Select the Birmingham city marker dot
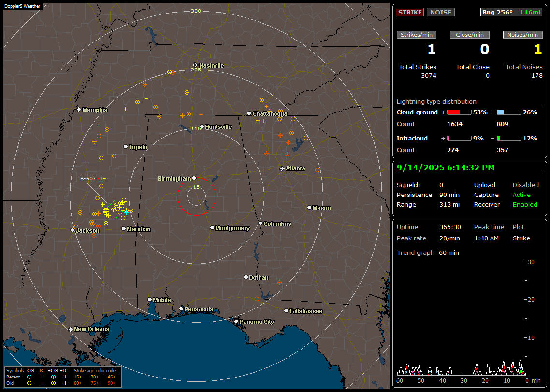This screenshot has width=550, height=392. pos(194,178)
